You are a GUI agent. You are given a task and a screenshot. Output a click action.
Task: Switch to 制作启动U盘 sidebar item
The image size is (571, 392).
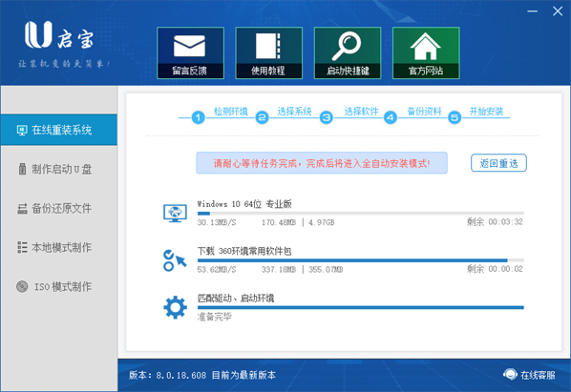[59, 169]
